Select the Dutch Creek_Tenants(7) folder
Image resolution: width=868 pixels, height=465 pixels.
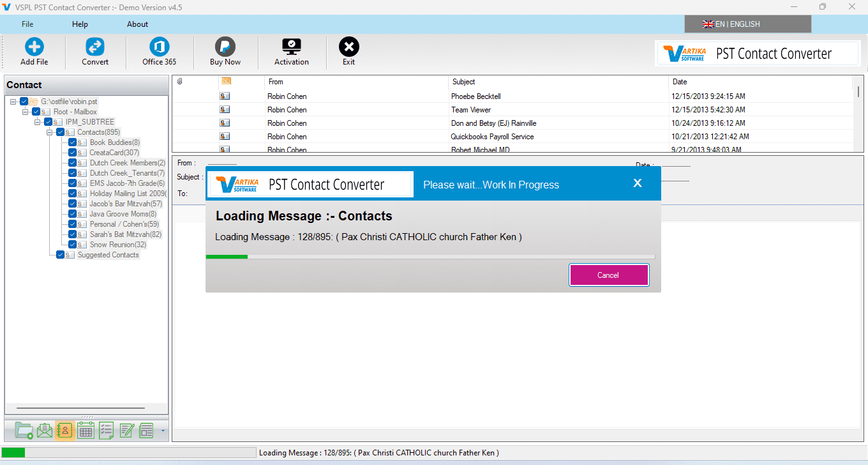[x=127, y=173]
